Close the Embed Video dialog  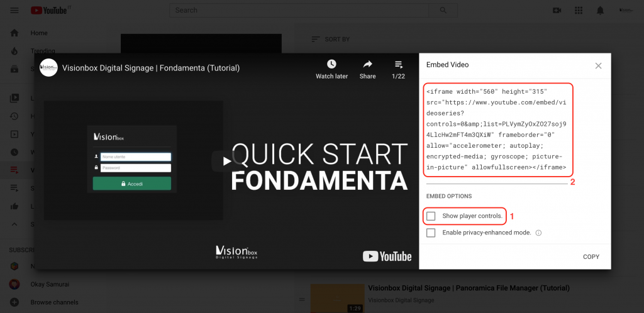point(599,65)
